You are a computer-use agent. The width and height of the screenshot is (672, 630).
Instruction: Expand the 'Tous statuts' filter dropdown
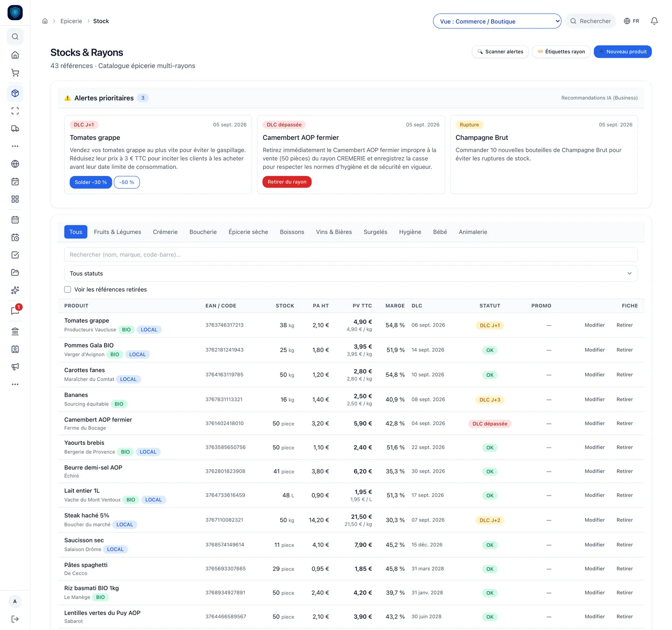[x=351, y=273]
